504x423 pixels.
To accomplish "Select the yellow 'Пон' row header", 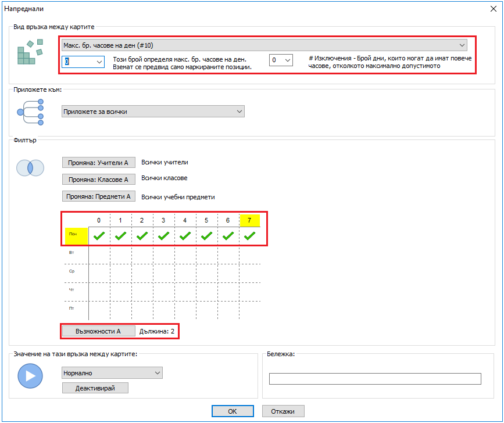I will tap(76, 236).
